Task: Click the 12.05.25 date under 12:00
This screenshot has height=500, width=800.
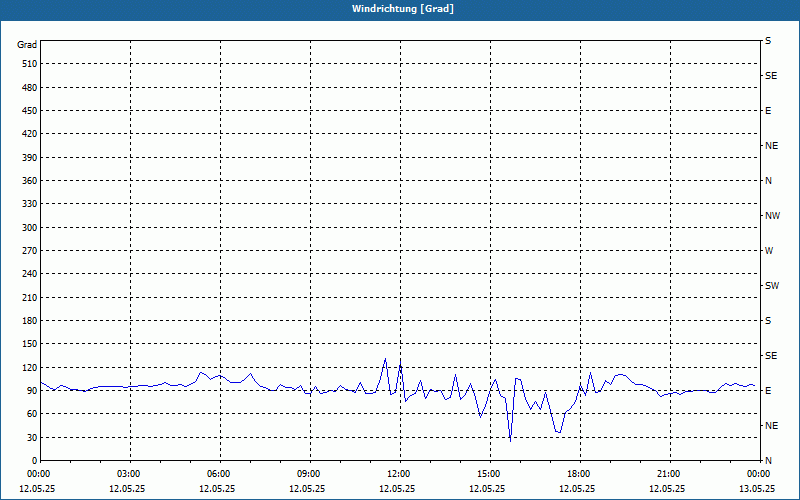Action: click(397, 489)
